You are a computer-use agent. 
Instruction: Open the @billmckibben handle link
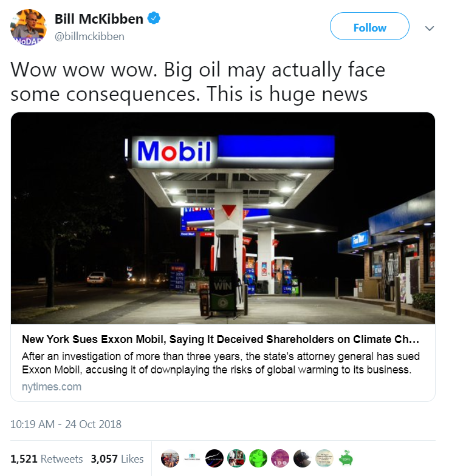point(89,36)
